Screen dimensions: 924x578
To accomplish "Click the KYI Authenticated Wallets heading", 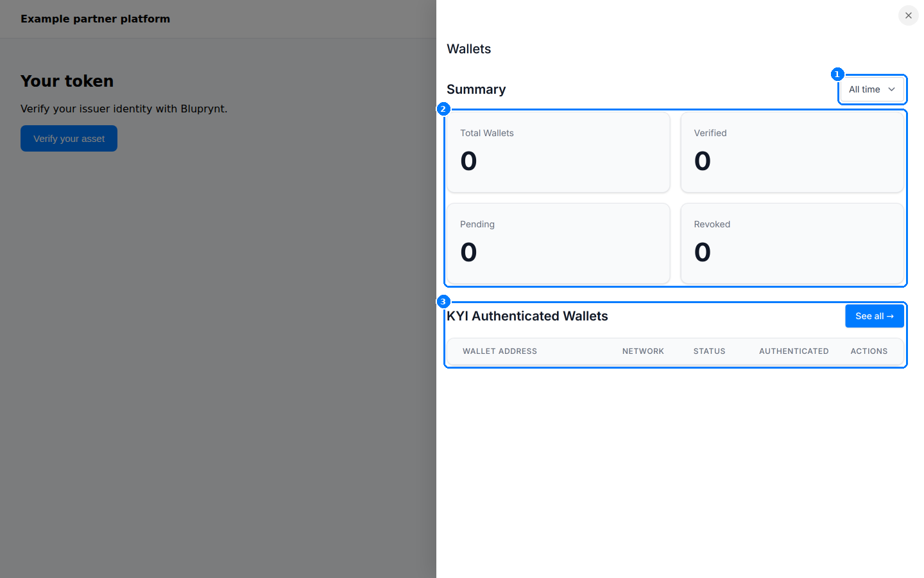I will tap(527, 316).
